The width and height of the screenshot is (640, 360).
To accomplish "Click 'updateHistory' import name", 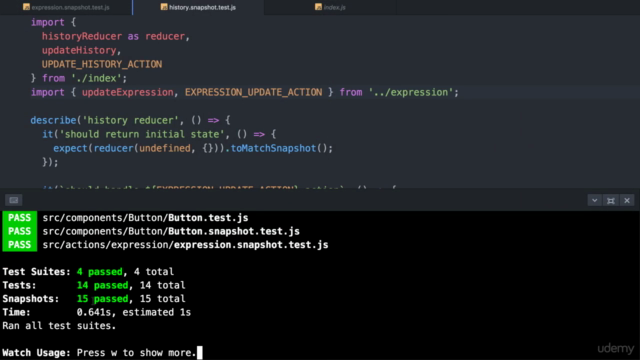I will point(79,50).
